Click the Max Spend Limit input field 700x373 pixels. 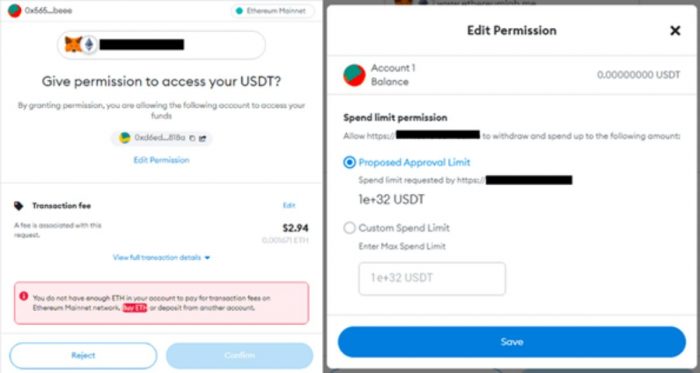[432, 278]
